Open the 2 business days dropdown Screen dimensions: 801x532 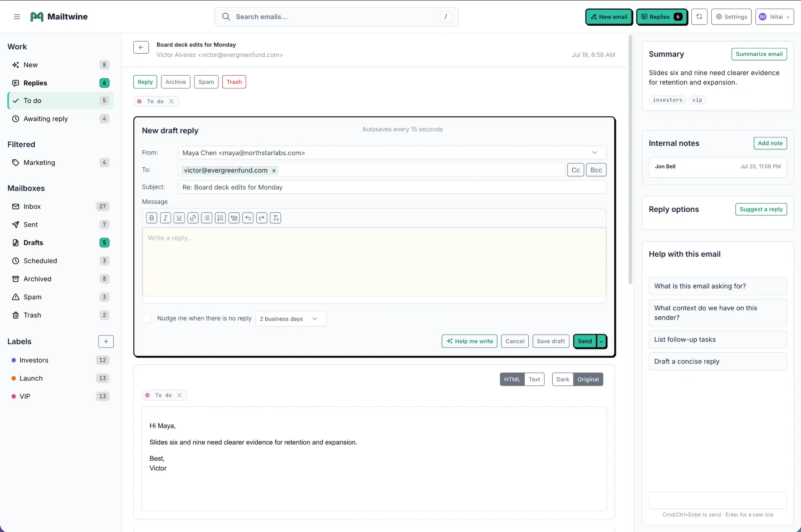tap(291, 319)
